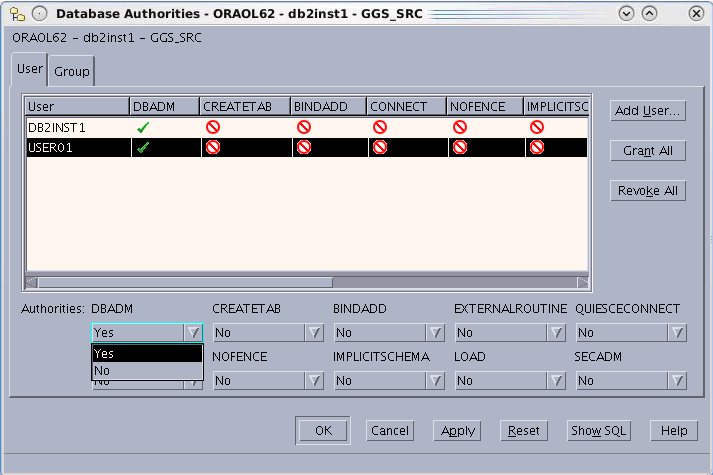Click the Show SQL button

598,430
